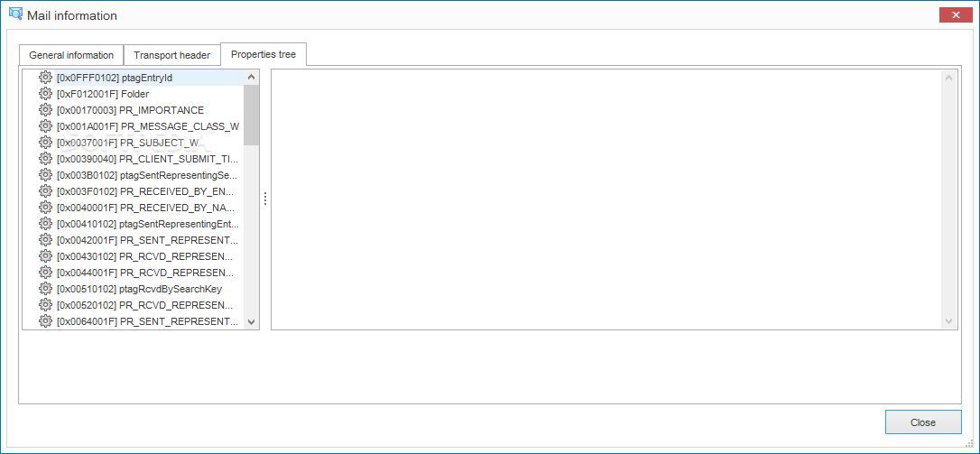980x454 pixels.
Task: Click the Close button at the bottom
Action: point(923,422)
